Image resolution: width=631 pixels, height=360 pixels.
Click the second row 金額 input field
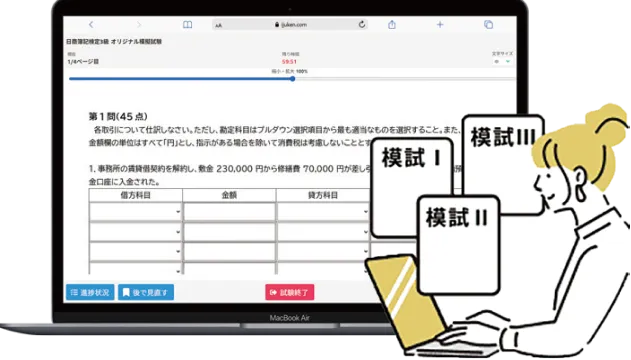click(229, 232)
